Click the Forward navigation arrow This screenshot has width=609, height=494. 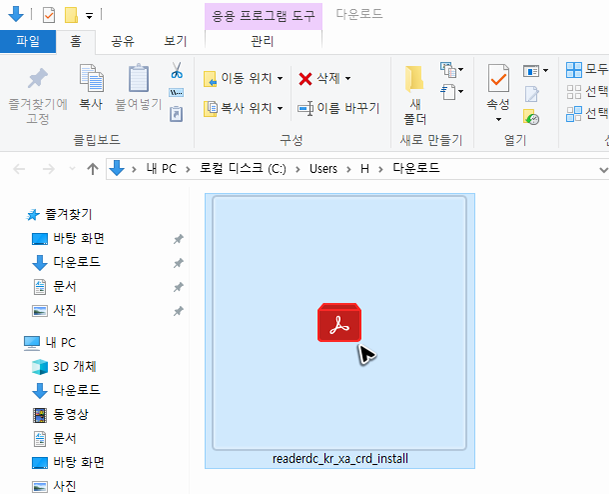[x=49, y=169]
